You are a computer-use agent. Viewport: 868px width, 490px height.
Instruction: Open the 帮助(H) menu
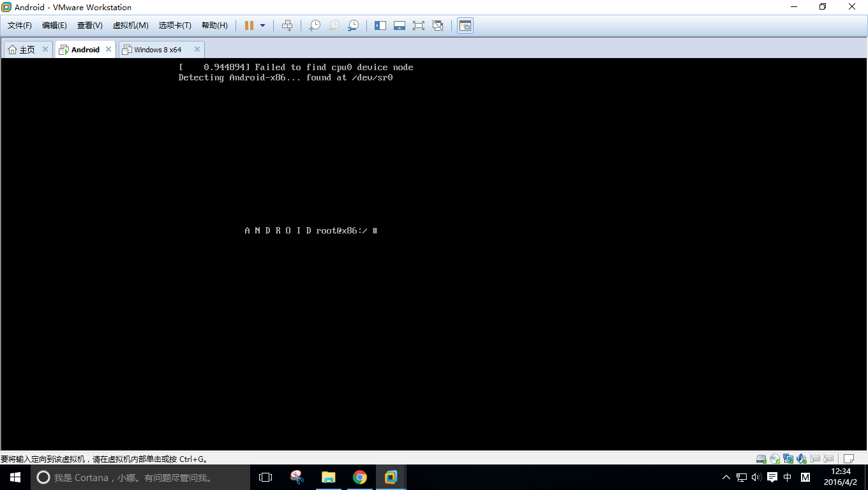tap(214, 26)
